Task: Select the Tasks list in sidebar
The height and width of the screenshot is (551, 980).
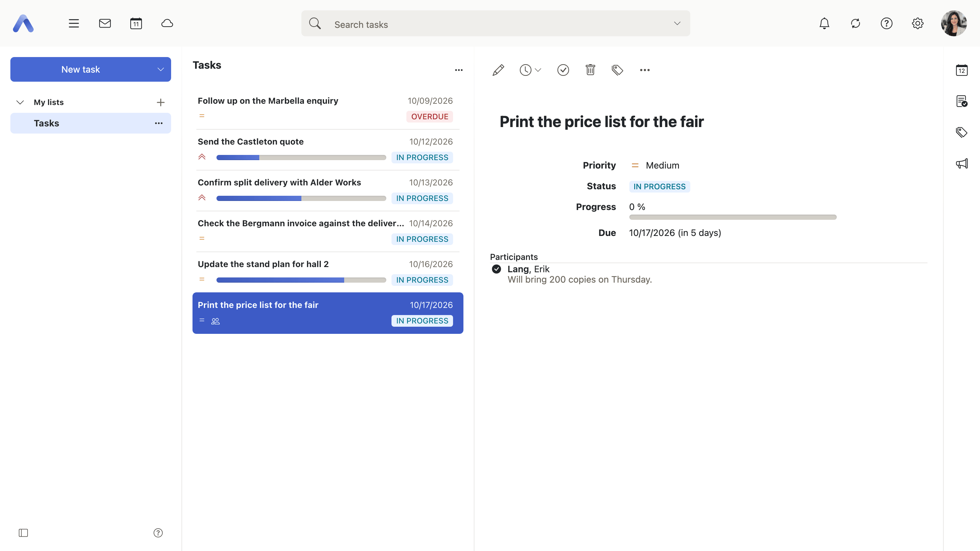Action: pos(90,123)
